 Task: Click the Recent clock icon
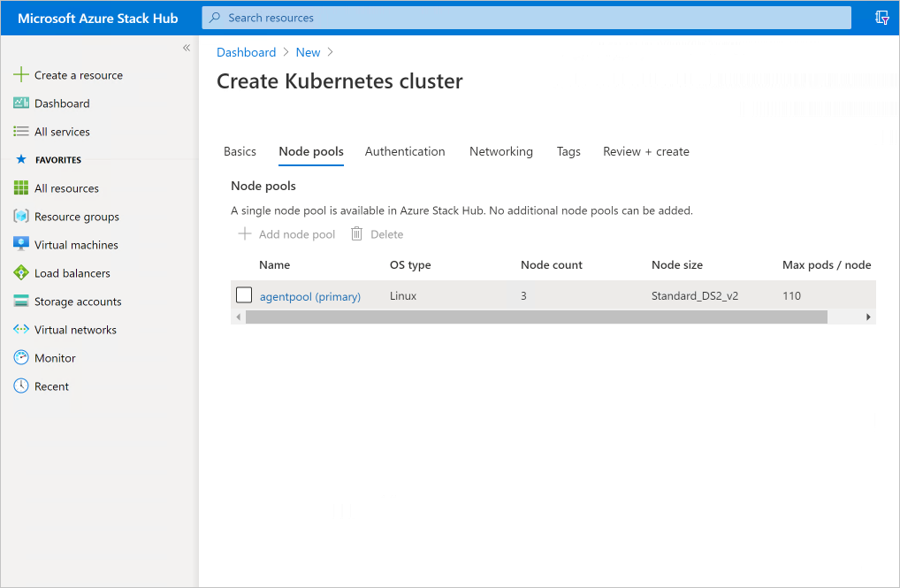pos(21,386)
